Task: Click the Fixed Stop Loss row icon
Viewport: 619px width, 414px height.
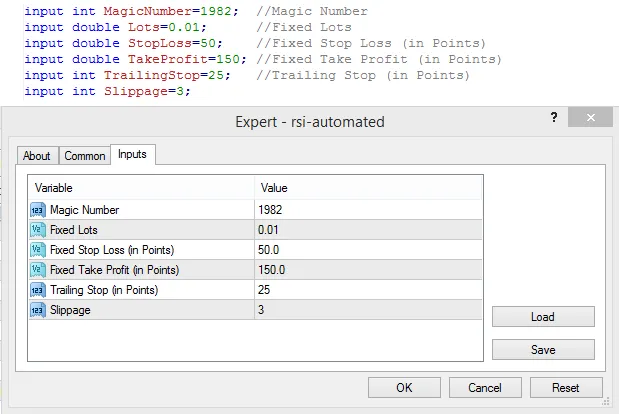Action: tap(38, 250)
